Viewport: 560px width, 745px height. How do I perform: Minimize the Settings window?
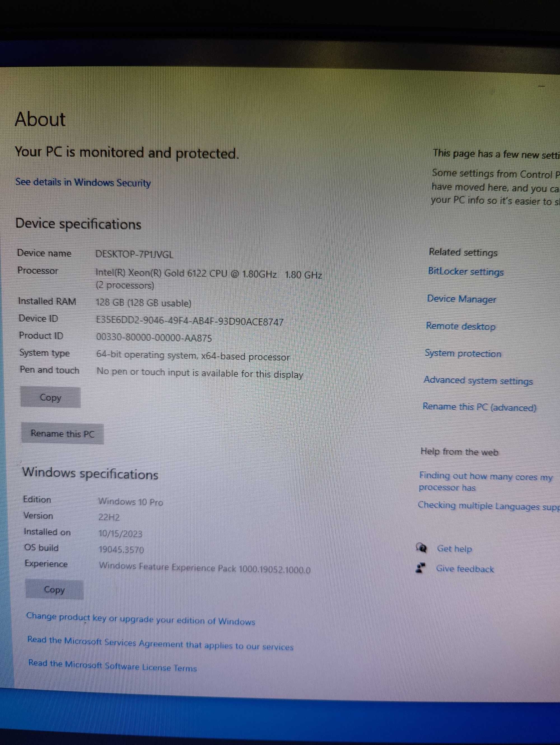click(541, 86)
